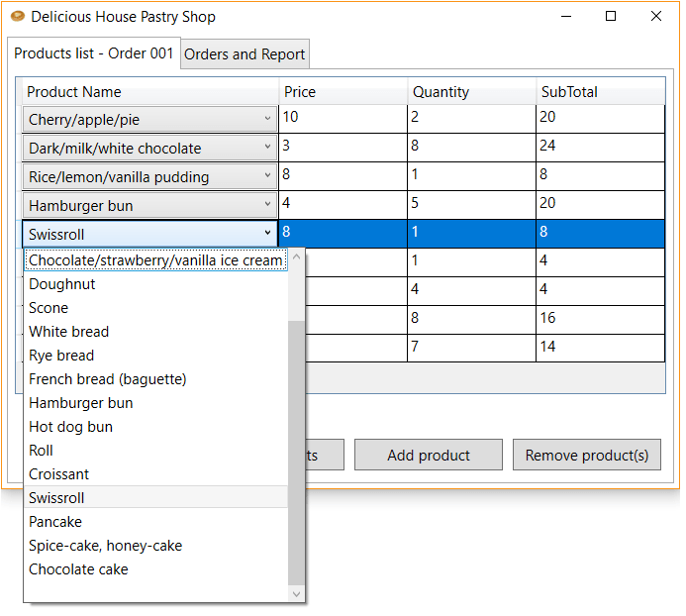Expand the Dark/milk/white chocolate combo box
686x616 pixels.
coord(267,149)
